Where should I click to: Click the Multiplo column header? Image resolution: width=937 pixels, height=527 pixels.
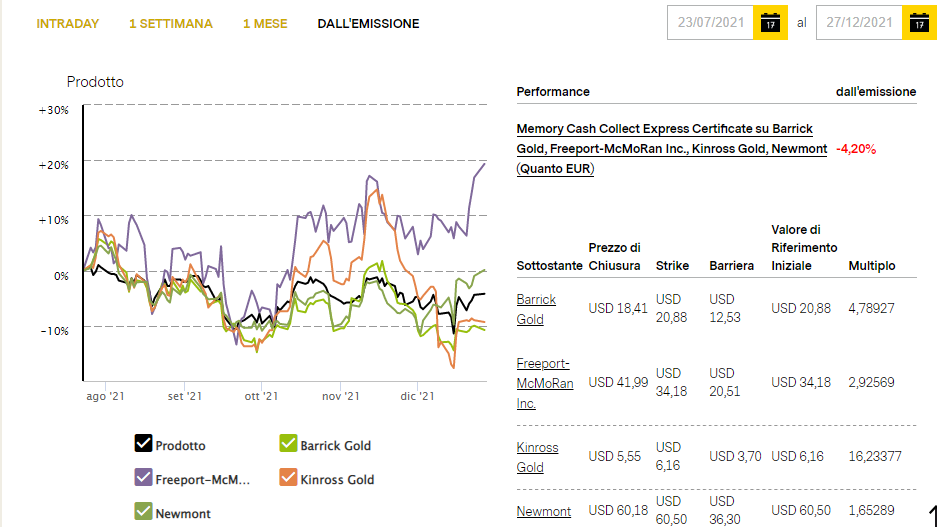pos(872,266)
